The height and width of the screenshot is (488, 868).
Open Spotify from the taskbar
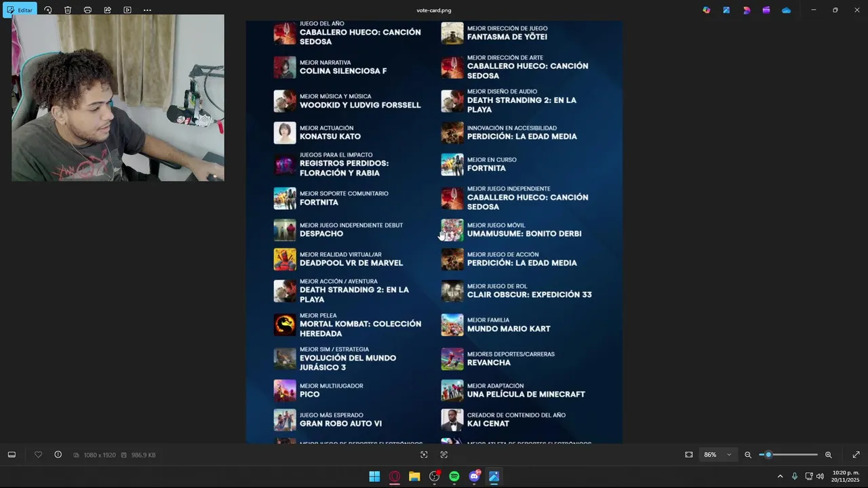454,476
